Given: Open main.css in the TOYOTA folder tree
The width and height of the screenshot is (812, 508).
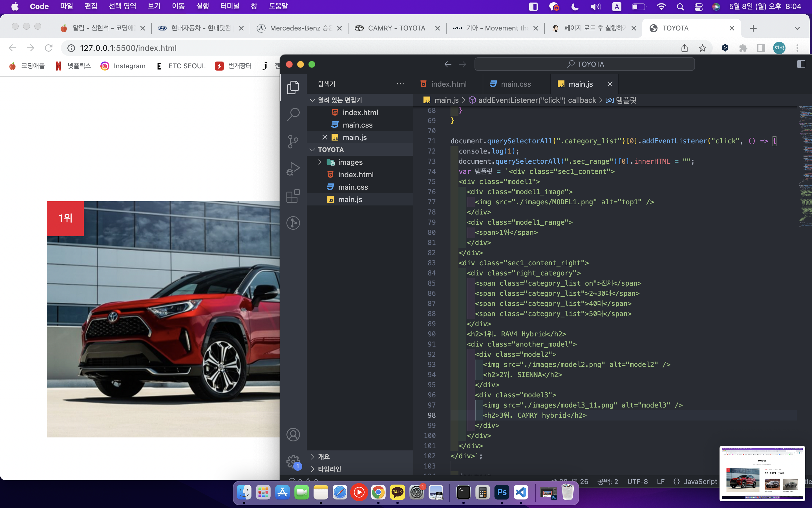Looking at the screenshot, I should [x=360, y=187].
